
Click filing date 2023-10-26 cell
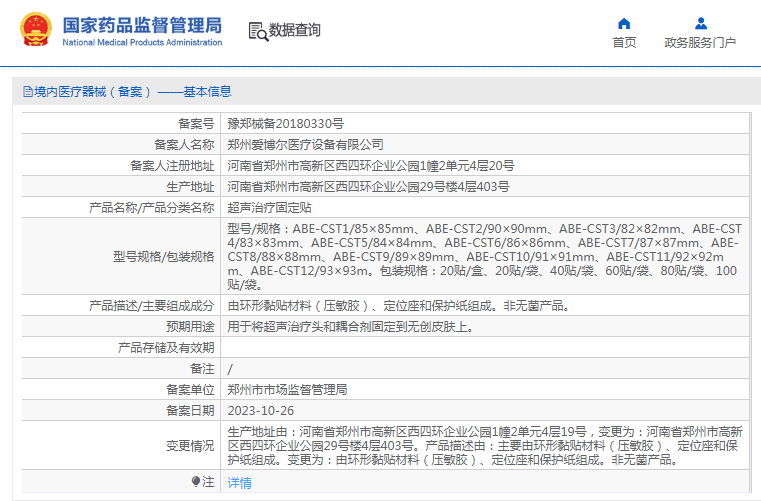coord(485,411)
